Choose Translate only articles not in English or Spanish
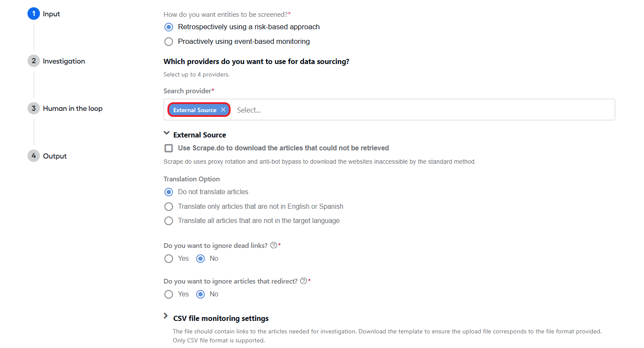This screenshot has height=348, width=644. (x=169, y=207)
